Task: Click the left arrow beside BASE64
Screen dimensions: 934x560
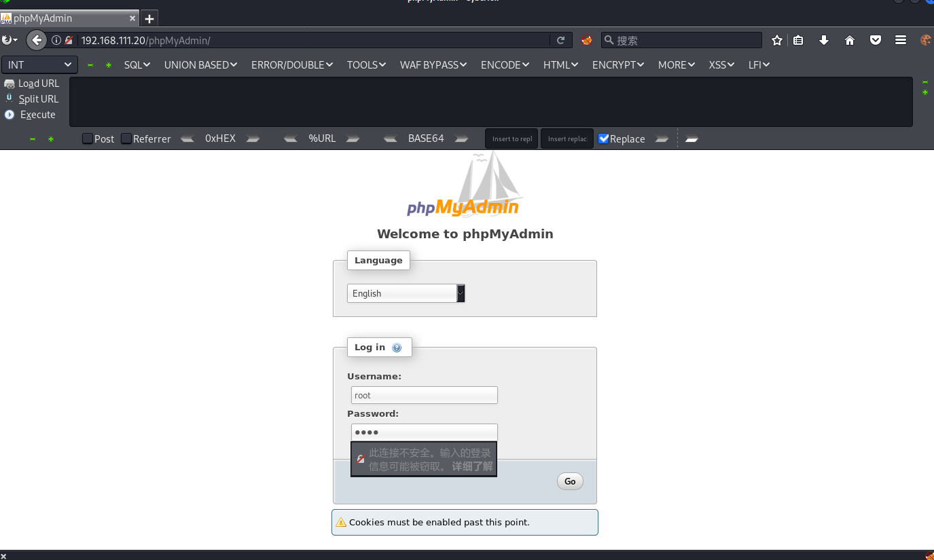Action: [390, 138]
